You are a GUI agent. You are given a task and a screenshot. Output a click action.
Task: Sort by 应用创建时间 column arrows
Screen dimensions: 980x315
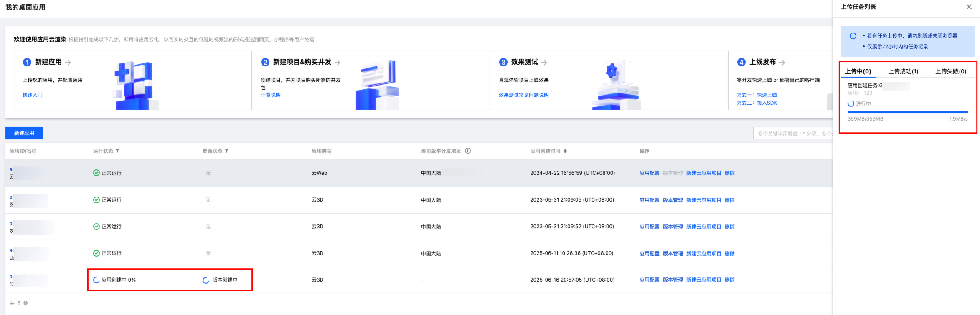(565, 151)
